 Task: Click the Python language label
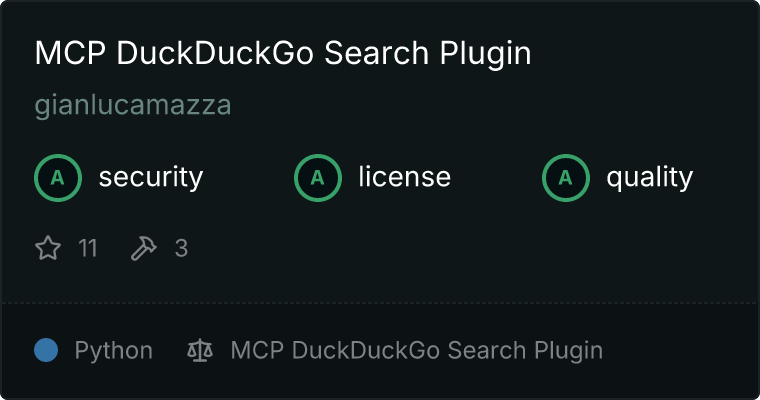click(113, 351)
